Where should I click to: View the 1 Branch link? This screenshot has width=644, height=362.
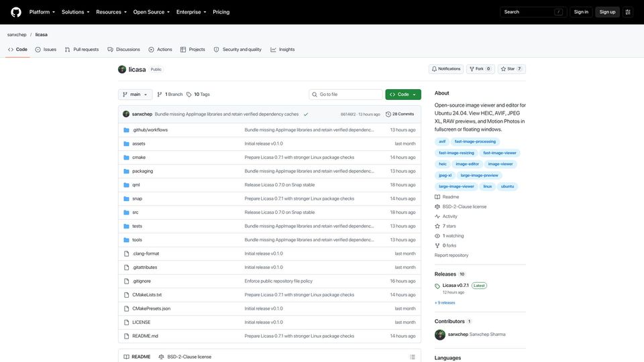pyautogui.click(x=170, y=95)
